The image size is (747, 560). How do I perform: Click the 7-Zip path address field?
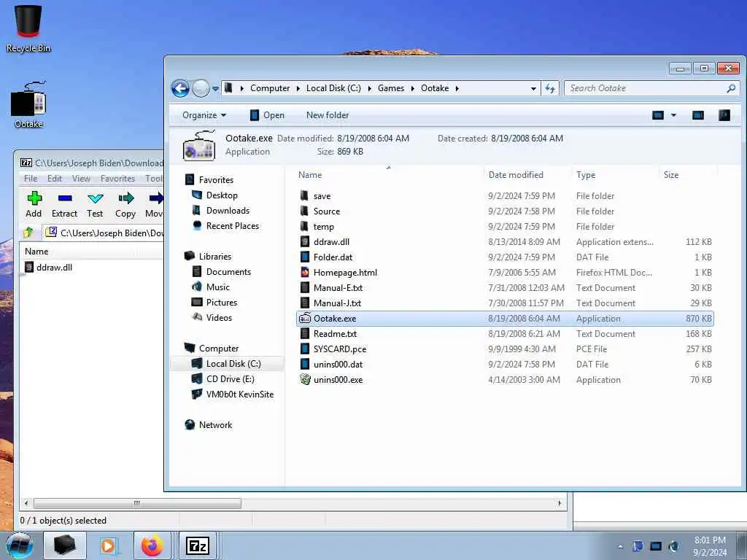[102, 233]
